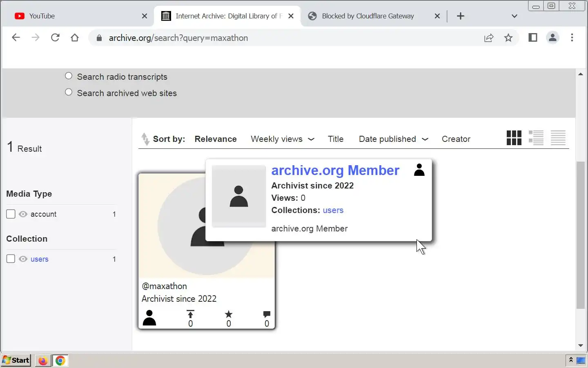
Task: Click the uploads icon on maxathon tile
Action: click(x=190, y=314)
